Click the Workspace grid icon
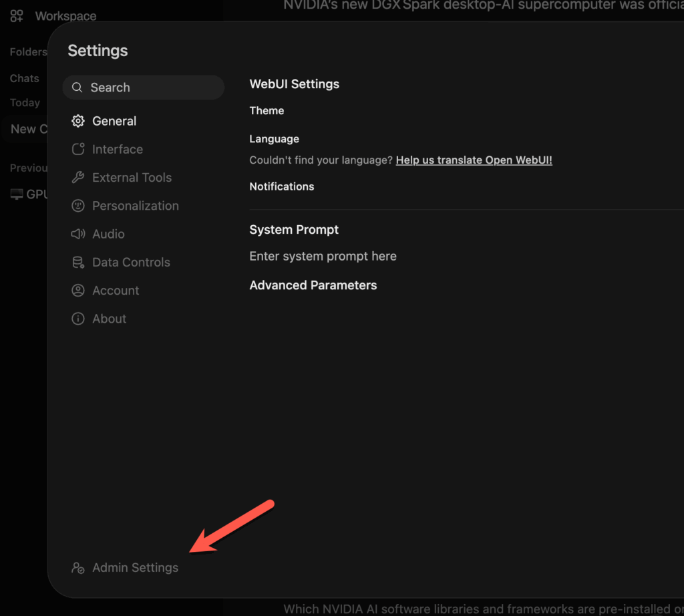This screenshot has width=684, height=616. click(x=17, y=16)
